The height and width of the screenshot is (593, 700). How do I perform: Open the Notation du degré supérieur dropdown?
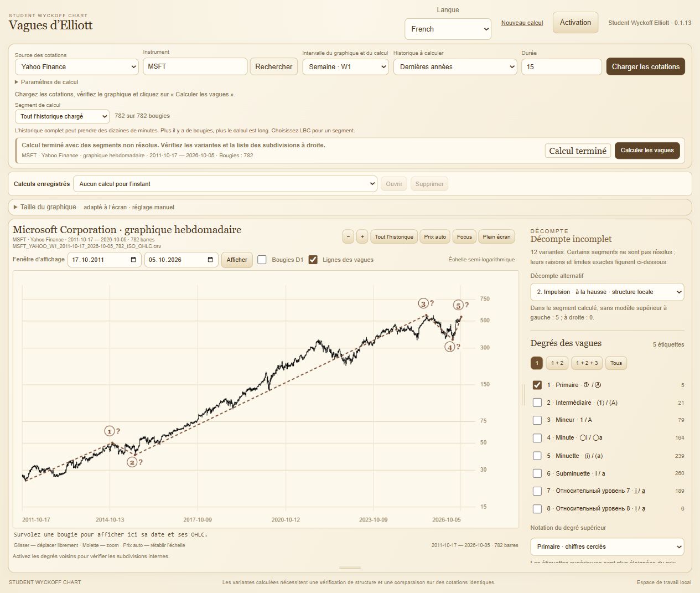(x=607, y=546)
